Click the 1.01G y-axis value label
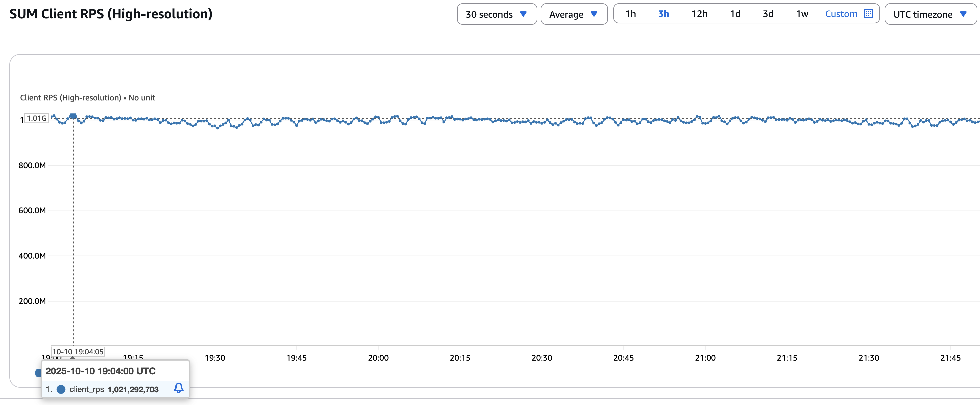The image size is (980, 405). [x=37, y=118]
